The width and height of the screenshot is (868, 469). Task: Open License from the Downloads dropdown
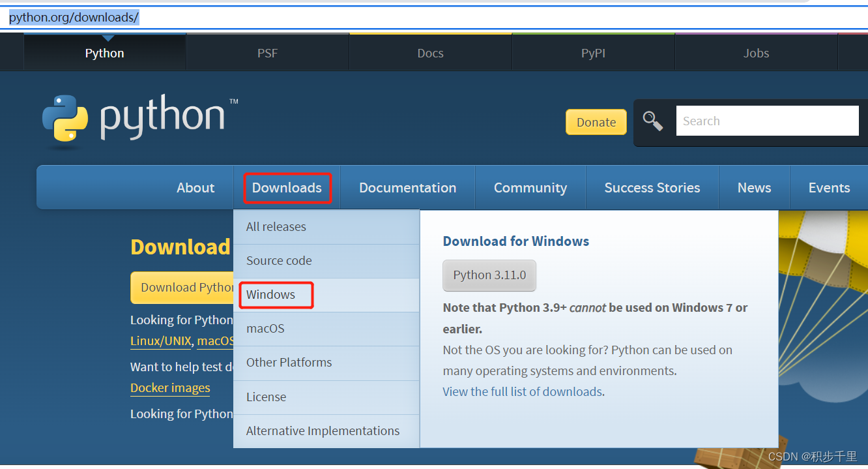[x=326, y=397]
